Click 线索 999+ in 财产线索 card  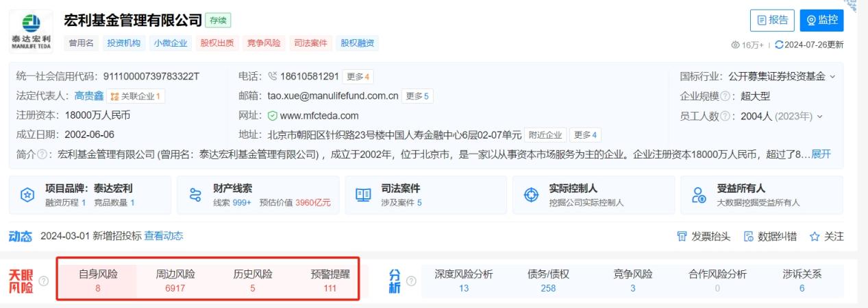tap(232, 202)
